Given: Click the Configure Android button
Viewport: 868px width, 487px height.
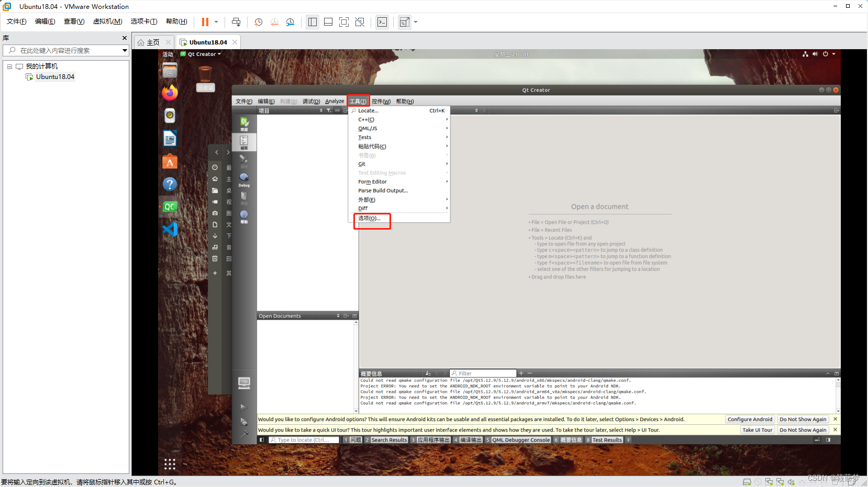Looking at the screenshot, I should point(750,419).
